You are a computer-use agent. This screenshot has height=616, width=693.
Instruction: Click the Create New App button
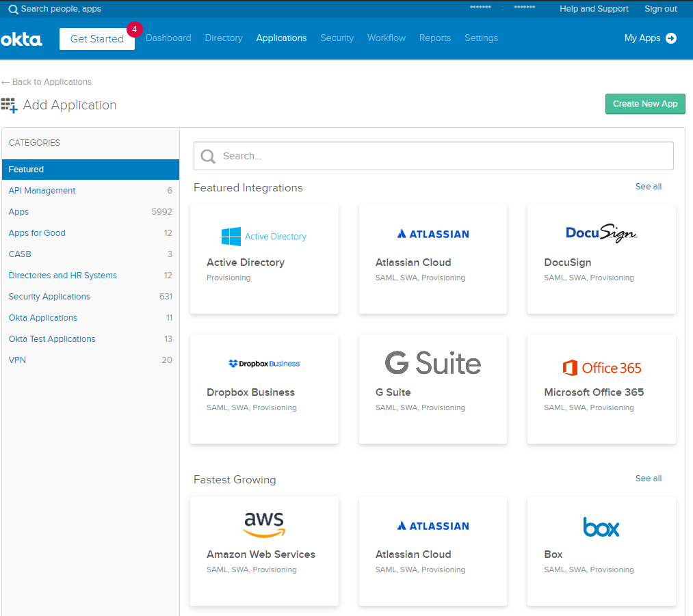(x=645, y=104)
